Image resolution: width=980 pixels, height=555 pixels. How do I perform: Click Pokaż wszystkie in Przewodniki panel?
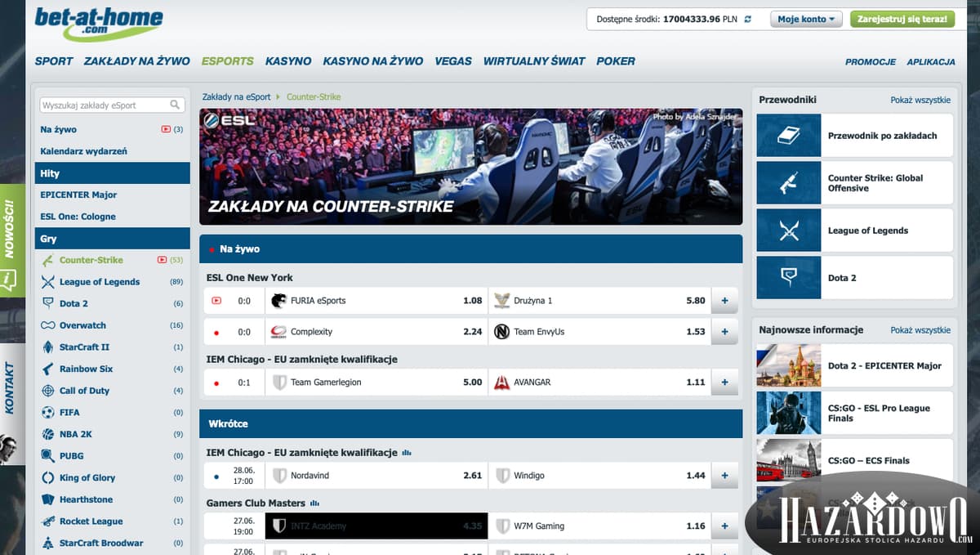(920, 100)
